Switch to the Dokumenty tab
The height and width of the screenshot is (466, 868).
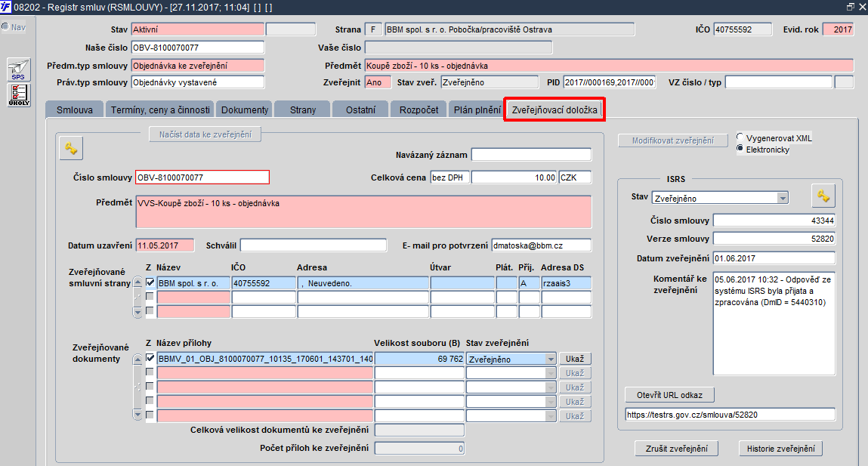pos(245,110)
